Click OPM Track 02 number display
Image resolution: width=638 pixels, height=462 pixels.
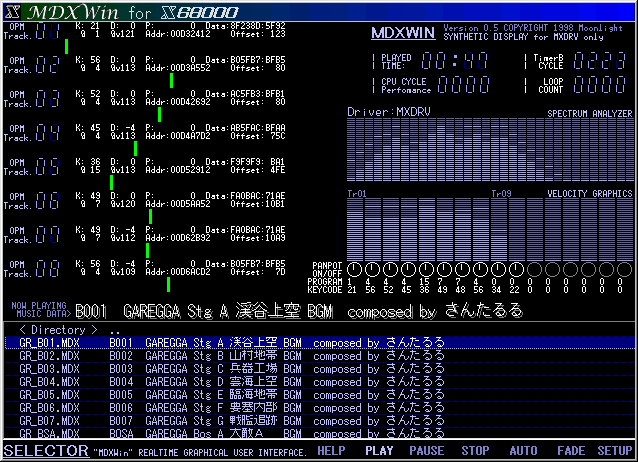[x=48, y=65]
